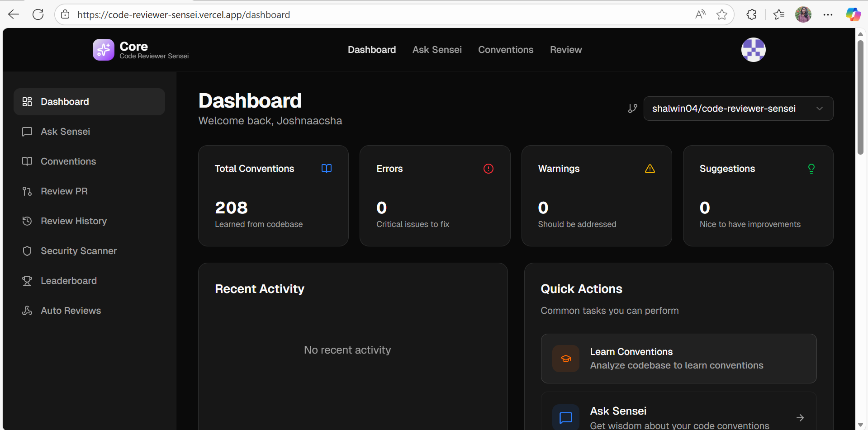Click the 'Welcome back, Joshnaacsha' text
Viewport: 868px width, 430px height.
tap(270, 121)
